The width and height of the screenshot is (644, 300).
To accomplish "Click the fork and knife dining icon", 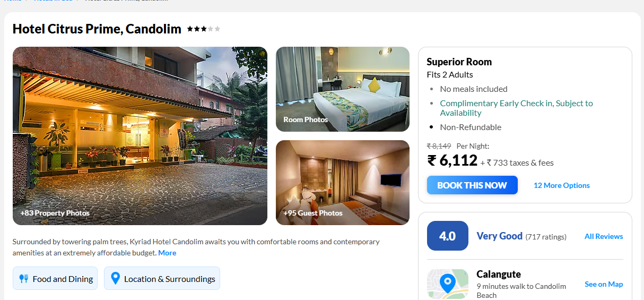I will point(23,278).
